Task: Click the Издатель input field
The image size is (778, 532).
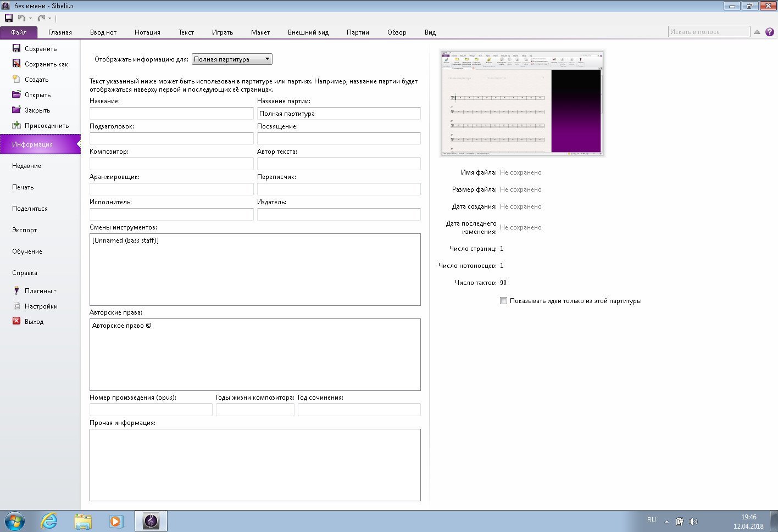Action: pos(339,214)
